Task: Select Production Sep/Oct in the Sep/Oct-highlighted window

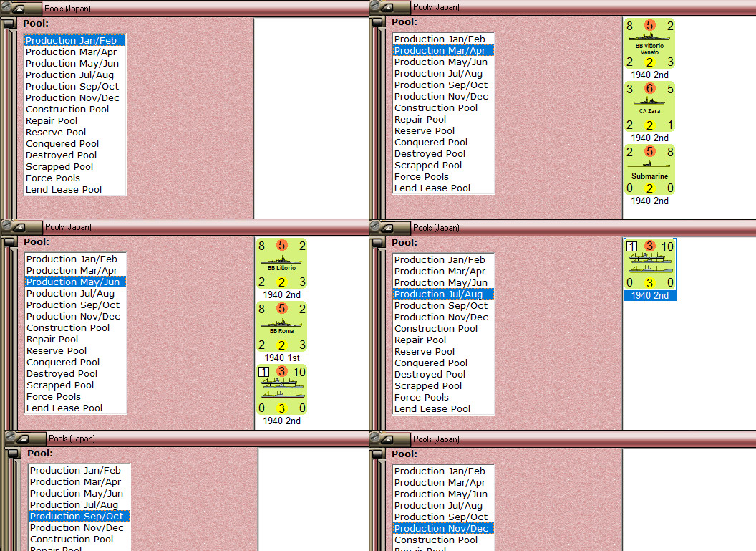Action: coord(79,517)
